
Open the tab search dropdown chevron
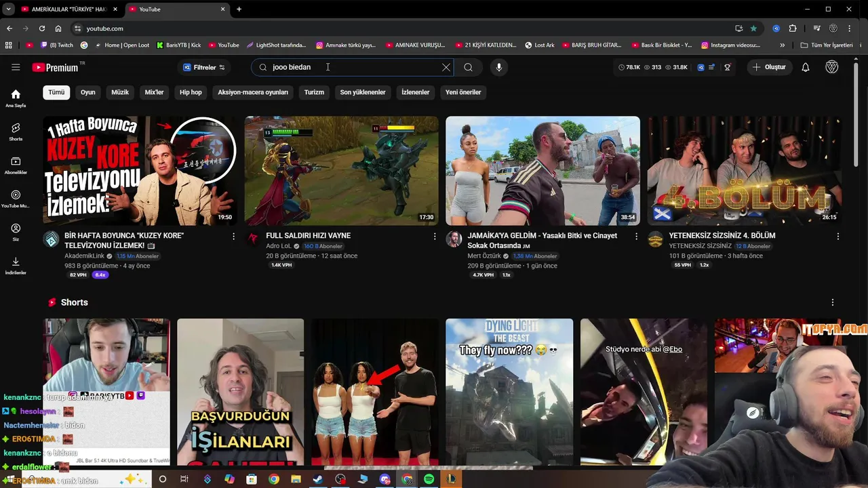coord(8,9)
